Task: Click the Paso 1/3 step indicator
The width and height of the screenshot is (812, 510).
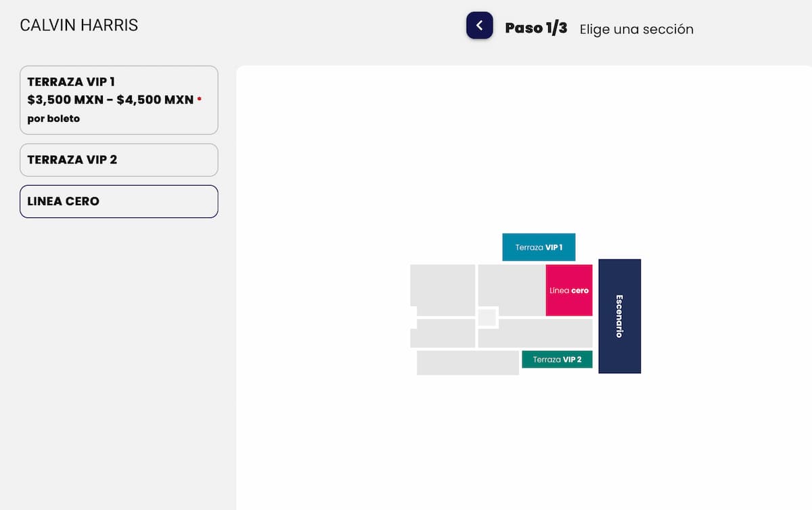Action: [x=537, y=28]
